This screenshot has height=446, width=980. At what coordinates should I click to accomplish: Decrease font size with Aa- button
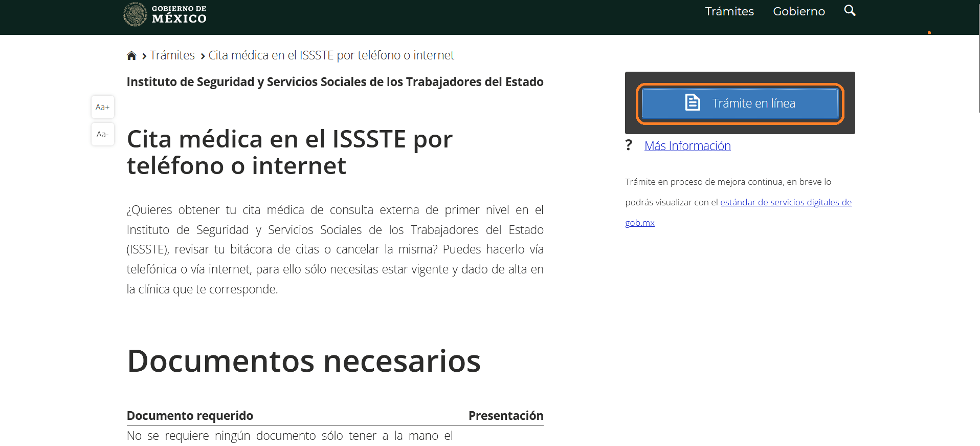103,134
